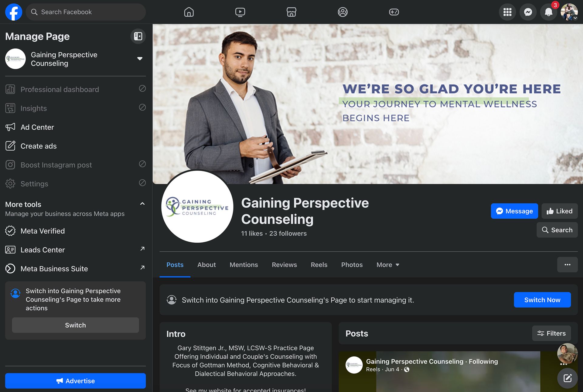Open the Gaining Perspective Counseling page selector dropdown

(x=140, y=59)
